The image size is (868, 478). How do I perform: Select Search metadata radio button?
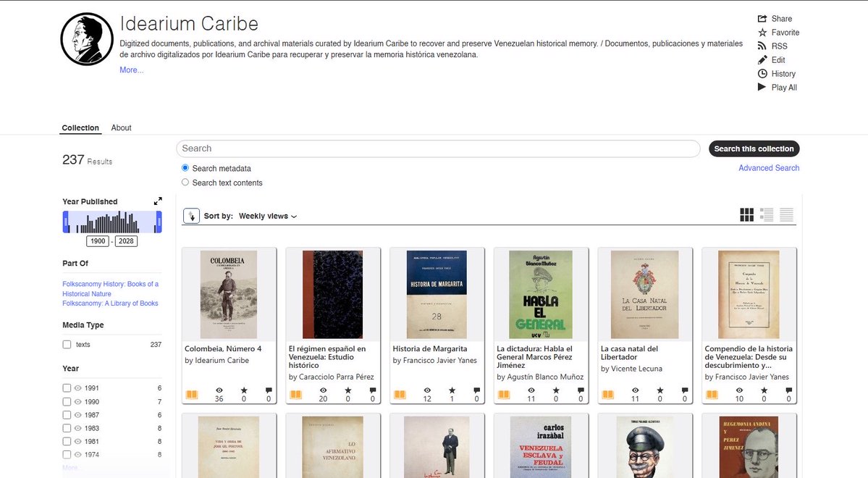point(185,168)
